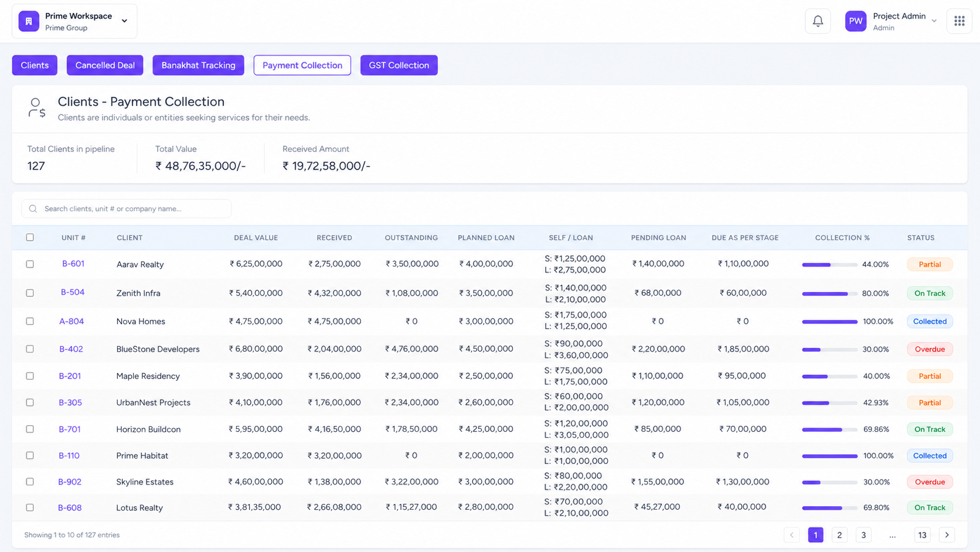Check the Lotus Realty row checkbox
This screenshot has width=980, height=552.
point(30,507)
